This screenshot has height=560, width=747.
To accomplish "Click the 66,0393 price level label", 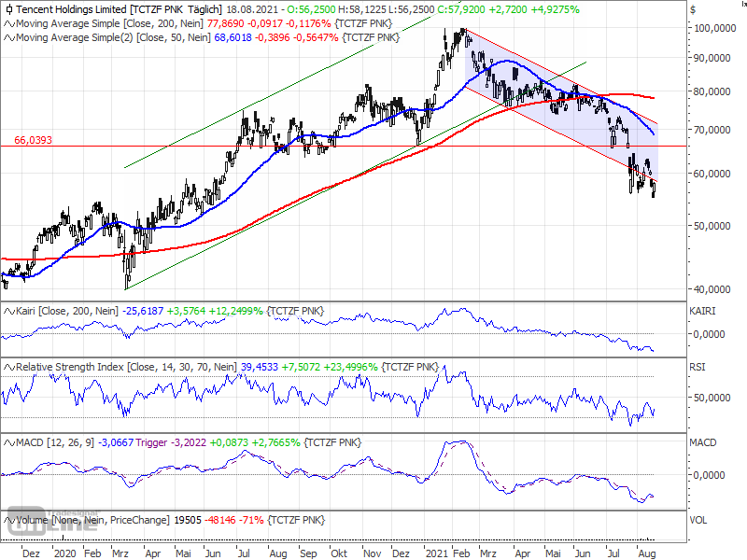I will pyautogui.click(x=33, y=140).
